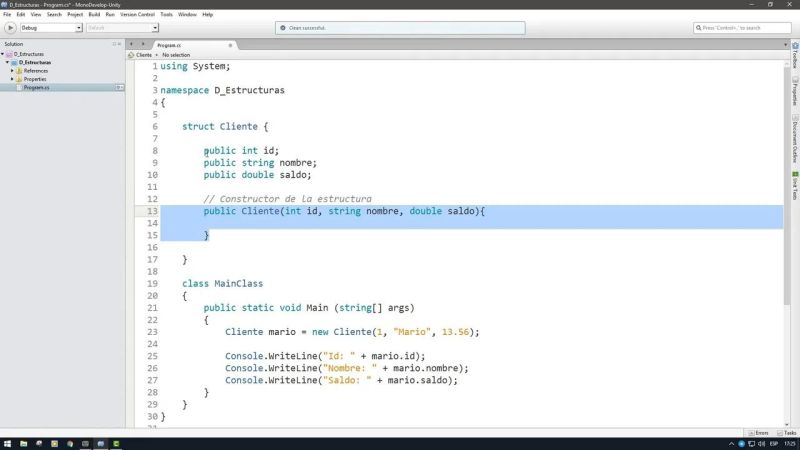Screen dimensions: 800x450
Task: Expand the Properties folder
Action: click(12, 79)
